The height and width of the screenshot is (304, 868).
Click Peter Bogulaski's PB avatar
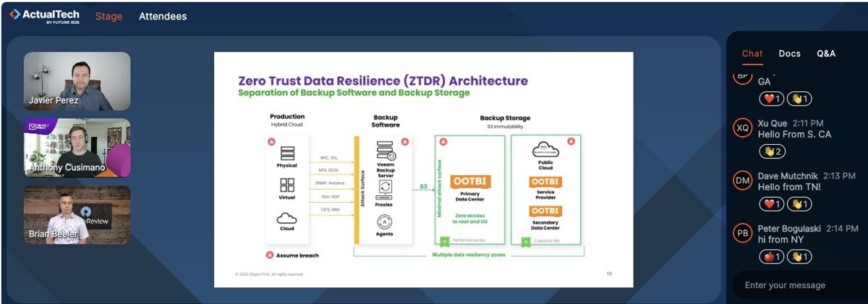tap(743, 233)
